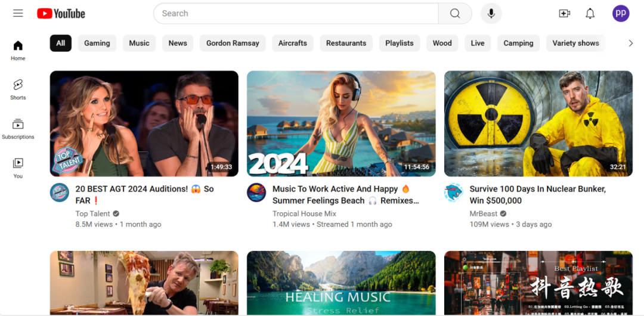Click the Top Talent channel avatar

point(60,193)
